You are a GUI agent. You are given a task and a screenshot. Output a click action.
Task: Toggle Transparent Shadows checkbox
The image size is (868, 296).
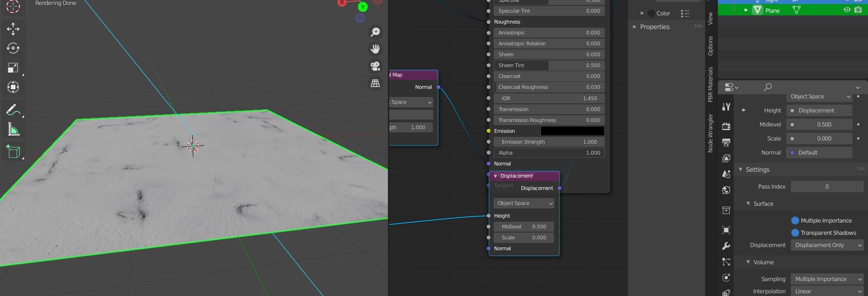tap(795, 233)
